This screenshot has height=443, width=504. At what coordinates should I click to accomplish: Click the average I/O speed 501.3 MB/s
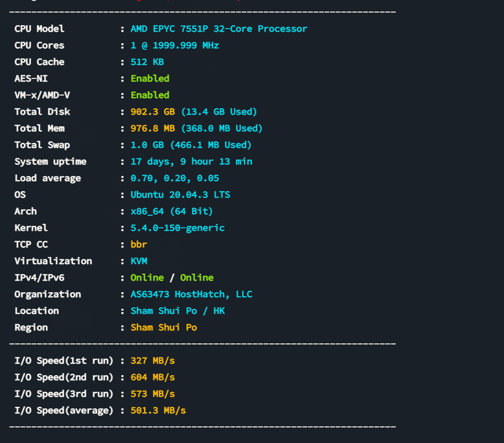click(x=158, y=410)
